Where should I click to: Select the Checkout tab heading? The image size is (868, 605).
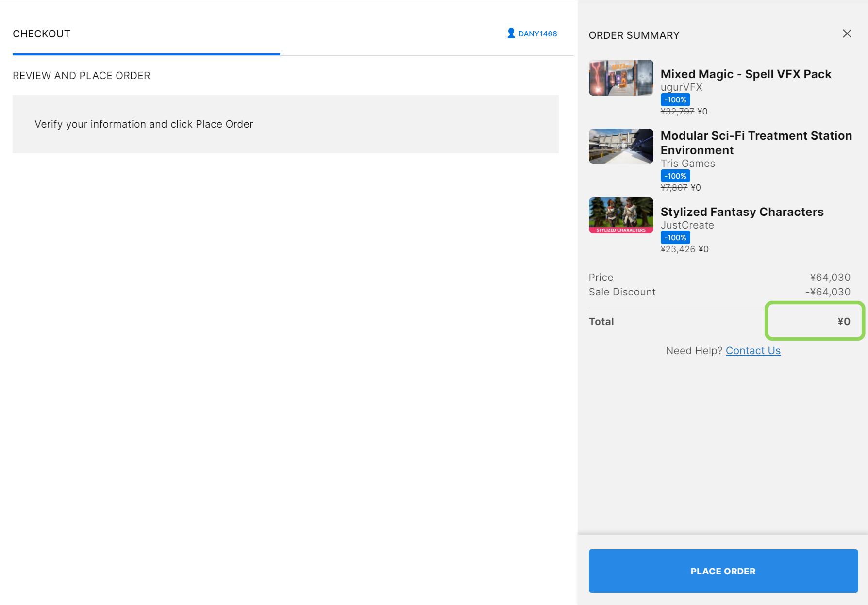click(42, 34)
